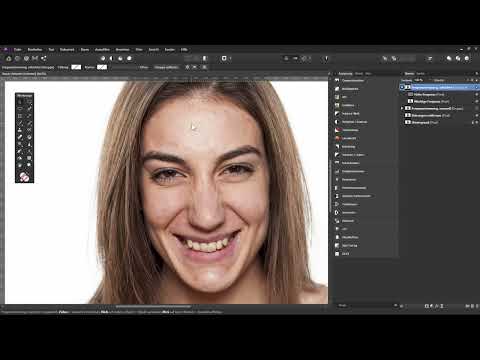Toggle visibility of Niedrige Frequenz layer
This screenshot has width=480, height=360.
(x=476, y=101)
